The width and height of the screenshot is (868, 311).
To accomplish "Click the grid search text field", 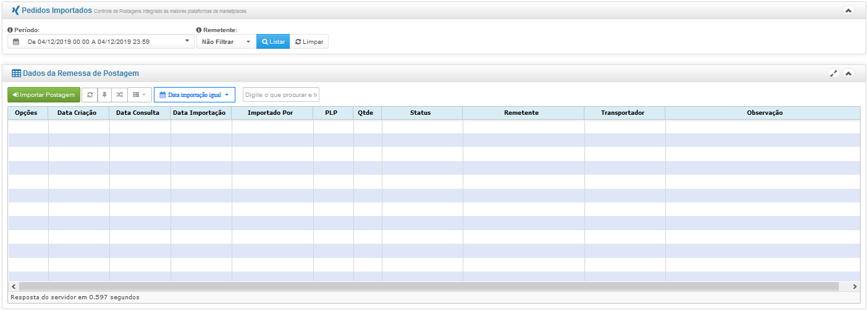I will [280, 95].
